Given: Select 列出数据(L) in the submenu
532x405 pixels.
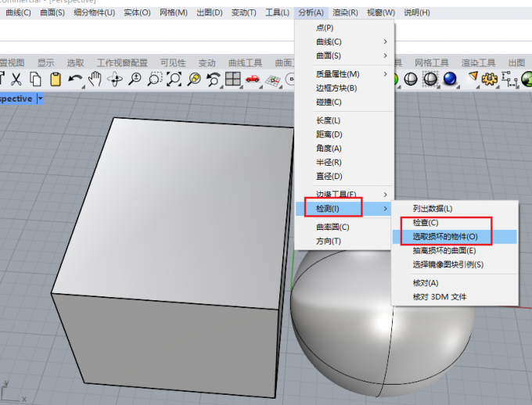Looking at the screenshot, I should point(455,209).
